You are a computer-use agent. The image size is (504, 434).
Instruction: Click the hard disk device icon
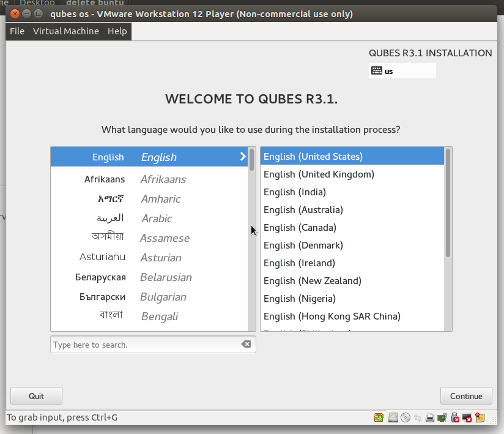pyautogui.click(x=393, y=417)
